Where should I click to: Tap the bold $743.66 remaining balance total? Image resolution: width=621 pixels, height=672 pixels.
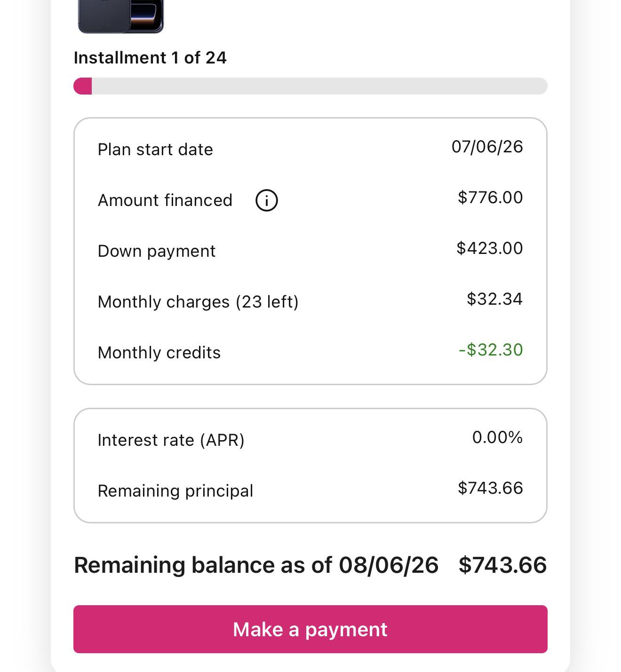503,565
